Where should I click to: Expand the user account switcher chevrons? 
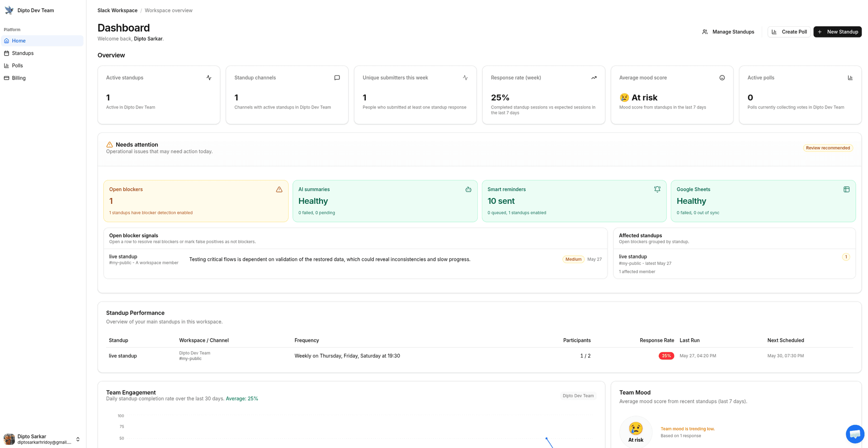[78, 439]
